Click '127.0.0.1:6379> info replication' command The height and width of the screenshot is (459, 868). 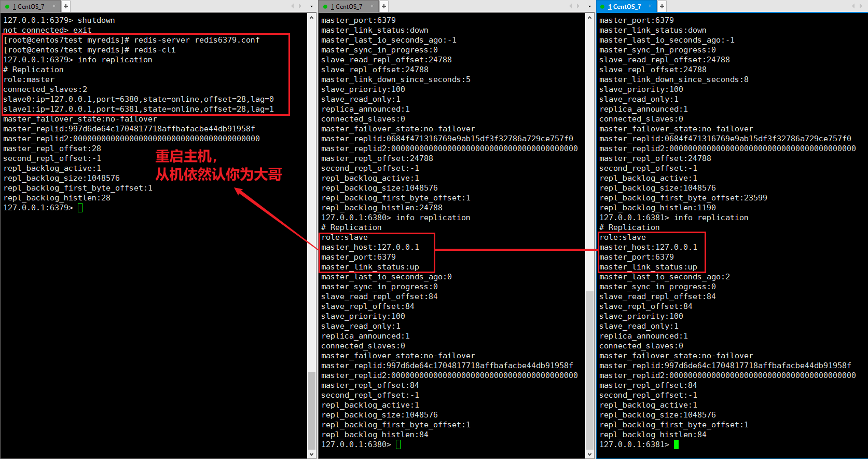coord(78,60)
